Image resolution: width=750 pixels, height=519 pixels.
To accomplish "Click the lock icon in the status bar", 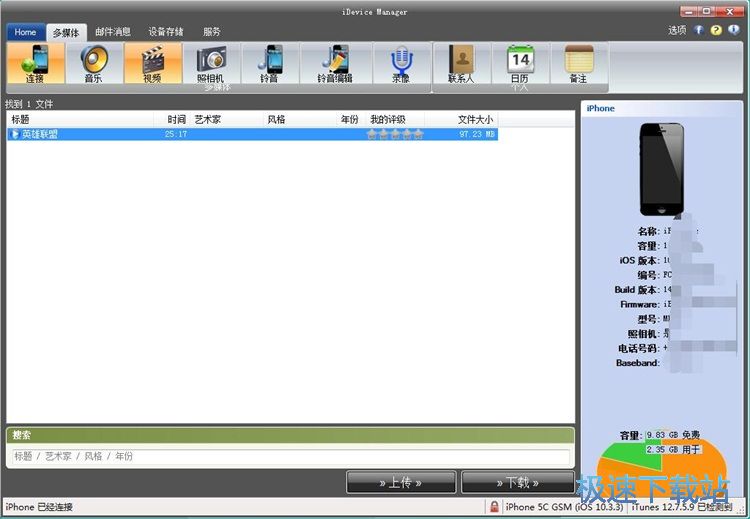I will pyautogui.click(x=494, y=506).
